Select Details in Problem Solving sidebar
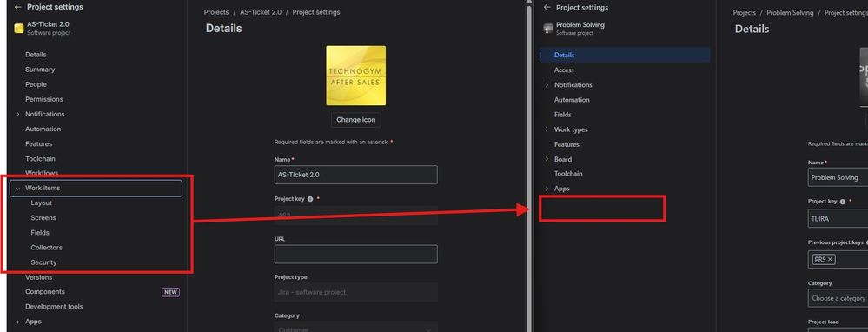Viewport: 868px width, 332px height. pyautogui.click(x=625, y=55)
